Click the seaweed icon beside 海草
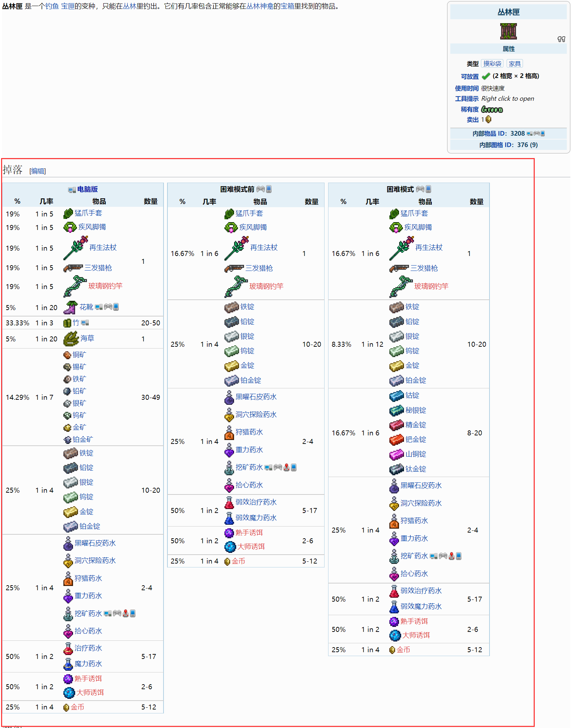 pyautogui.click(x=71, y=339)
